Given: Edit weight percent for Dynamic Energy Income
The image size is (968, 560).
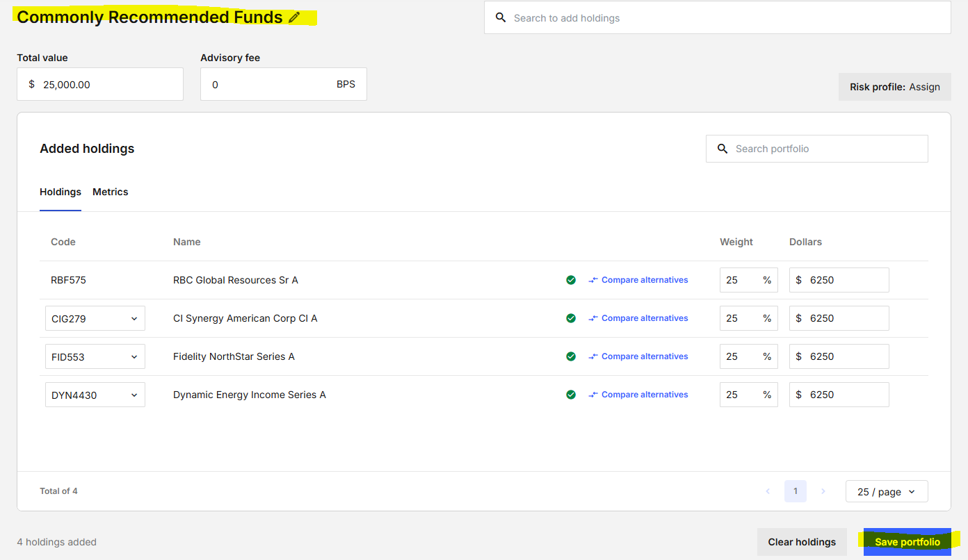Looking at the screenshot, I should 749,395.
